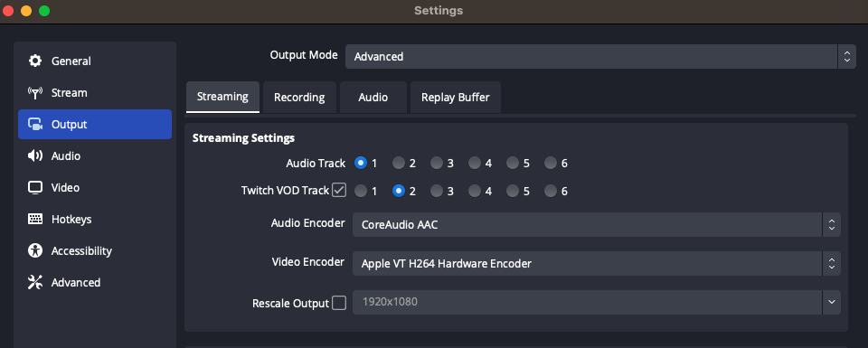Click the Video display icon
This screenshot has height=348, width=868.
pyautogui.click(x=35, y=187)
